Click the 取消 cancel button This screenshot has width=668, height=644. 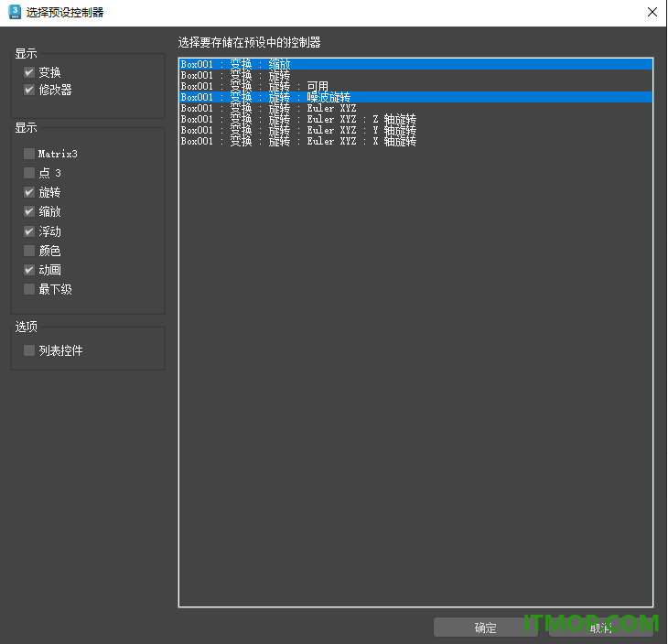pyautogui.click(x=600, y=628)
